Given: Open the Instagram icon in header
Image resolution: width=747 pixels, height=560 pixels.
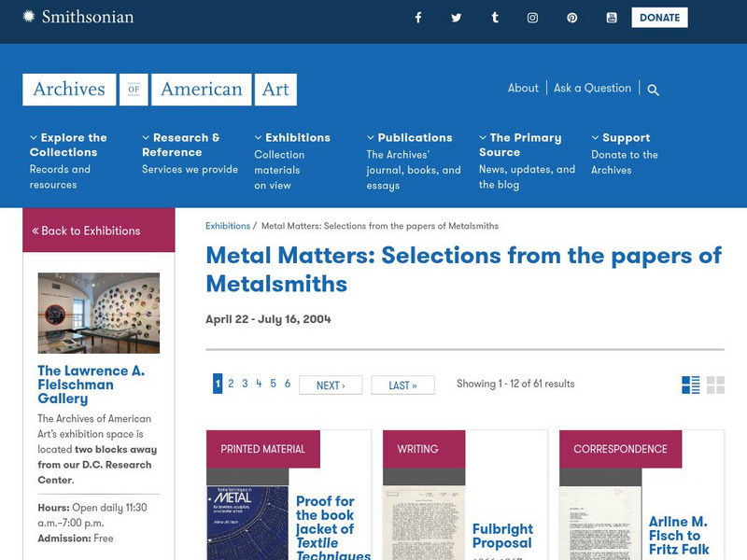Looking at the screenshot, I should [532, 18].
